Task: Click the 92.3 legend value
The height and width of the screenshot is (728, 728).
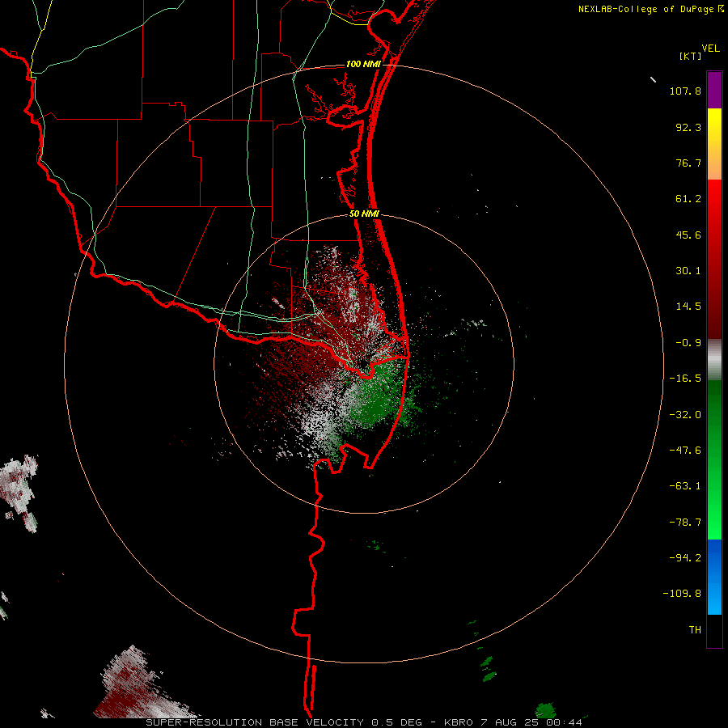Action: (688, 127)
